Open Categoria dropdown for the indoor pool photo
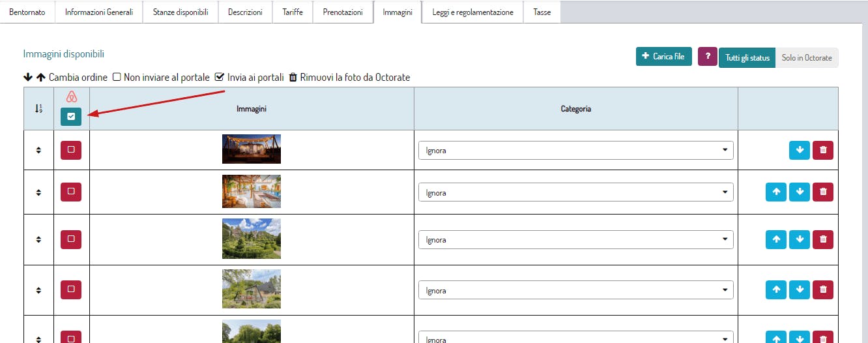This screenshot has height=343, width=868. pos(576,192)
